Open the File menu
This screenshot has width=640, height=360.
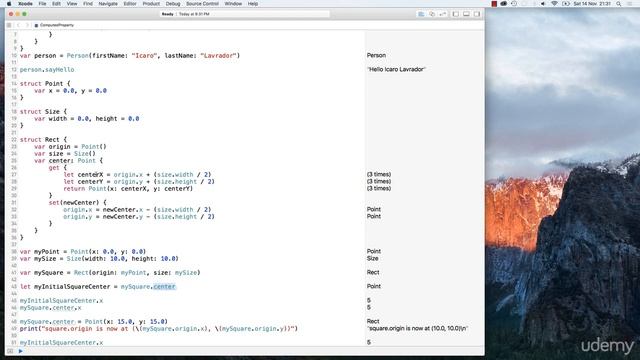pos(42,4)
